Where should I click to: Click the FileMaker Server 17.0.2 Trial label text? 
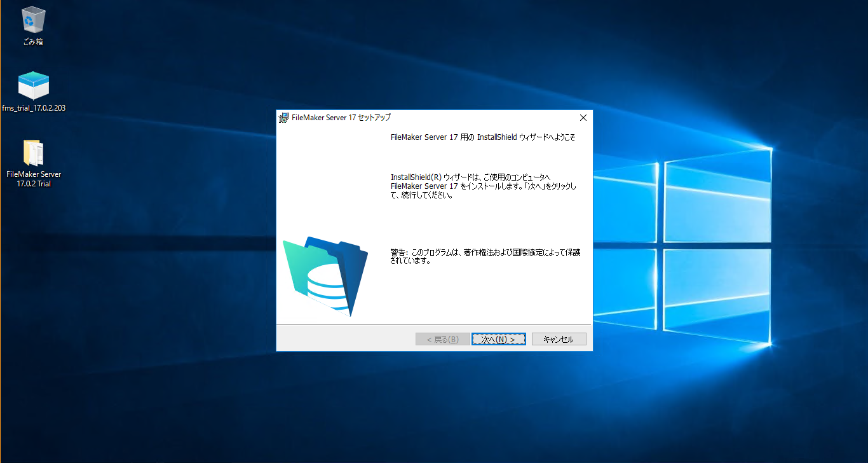(34, 178)
